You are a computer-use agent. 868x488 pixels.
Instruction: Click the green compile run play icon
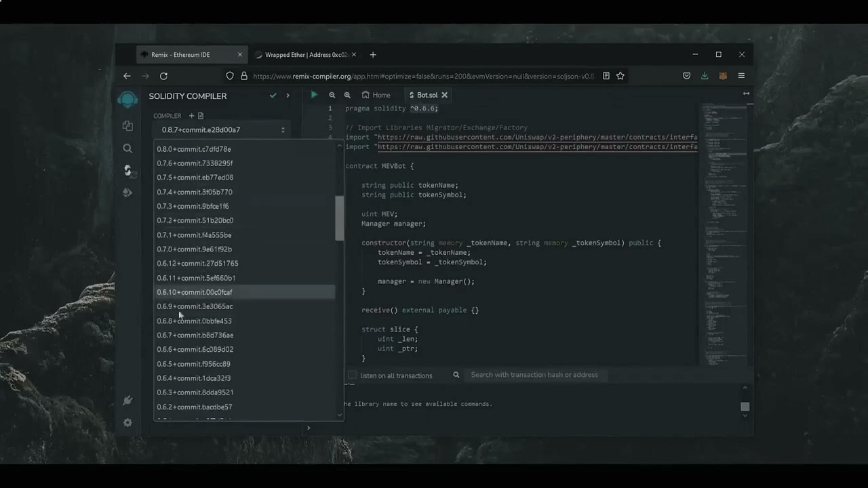tap(314, 95)
